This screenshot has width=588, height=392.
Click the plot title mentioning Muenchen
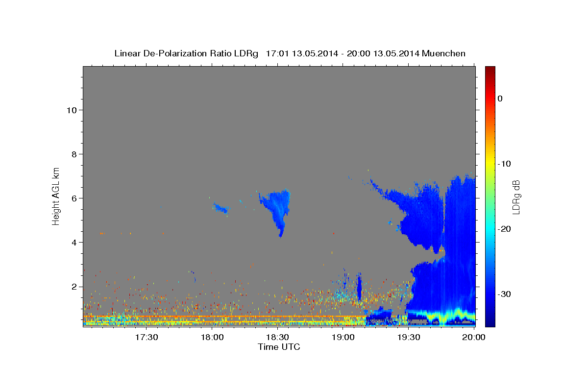tap(290, 53)
